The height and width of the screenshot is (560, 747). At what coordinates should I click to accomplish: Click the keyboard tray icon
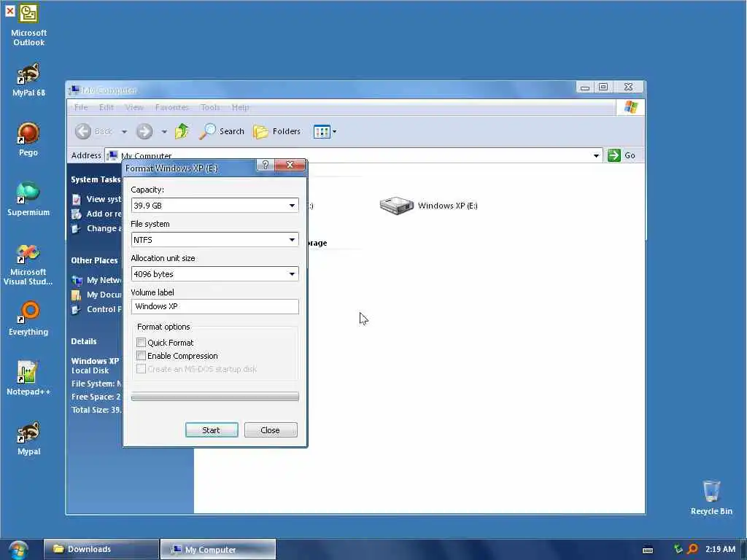click(648, 550)
